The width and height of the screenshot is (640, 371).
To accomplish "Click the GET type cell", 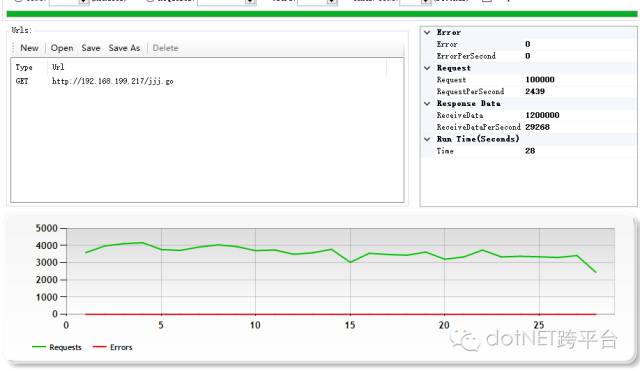I will pyautogui.click(x=22, y=81).
